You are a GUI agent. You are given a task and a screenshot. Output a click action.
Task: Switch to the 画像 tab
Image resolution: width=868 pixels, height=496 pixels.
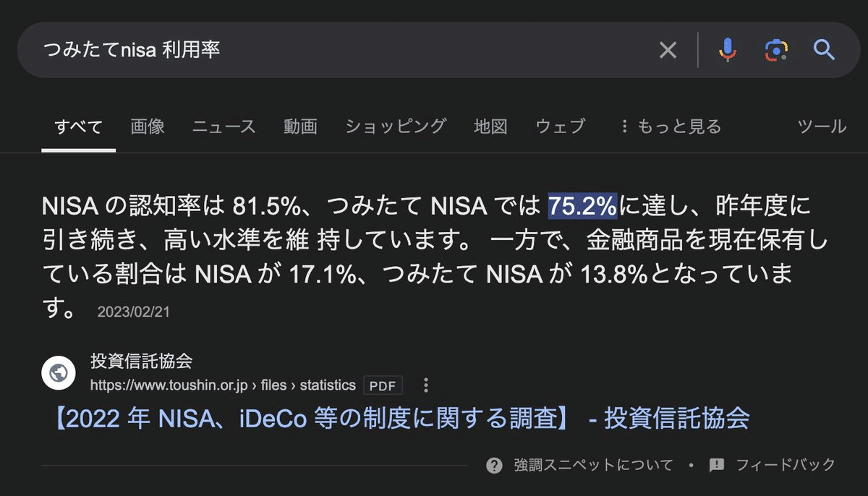point(148,126)
